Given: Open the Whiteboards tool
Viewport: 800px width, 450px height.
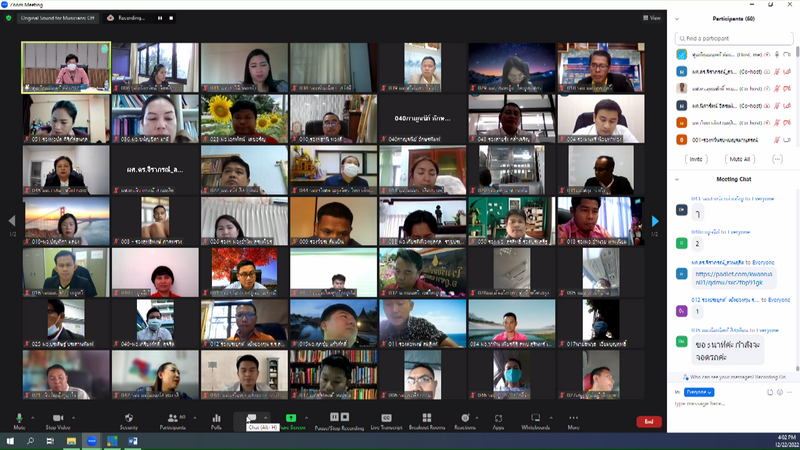Looking at the screenshot, I should (535, 421).
